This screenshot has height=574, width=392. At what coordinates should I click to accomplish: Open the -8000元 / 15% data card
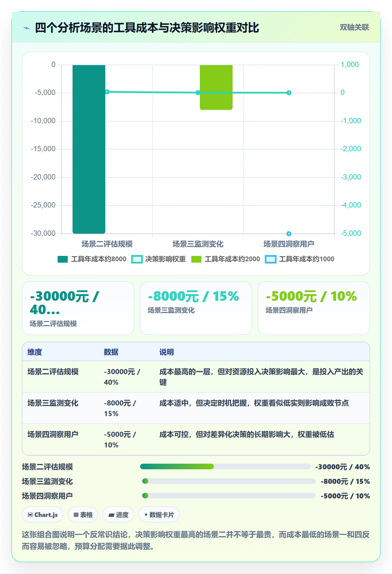[x=196, y=308]
